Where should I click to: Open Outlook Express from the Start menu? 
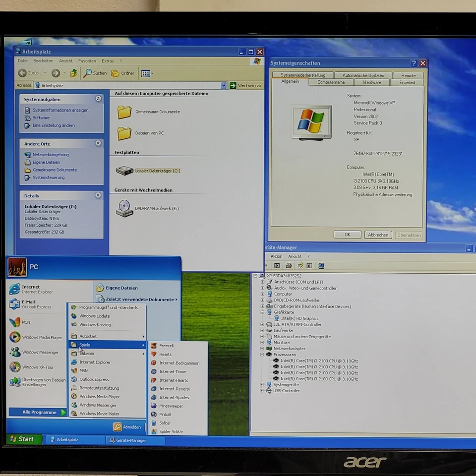[x=95, y=379]
